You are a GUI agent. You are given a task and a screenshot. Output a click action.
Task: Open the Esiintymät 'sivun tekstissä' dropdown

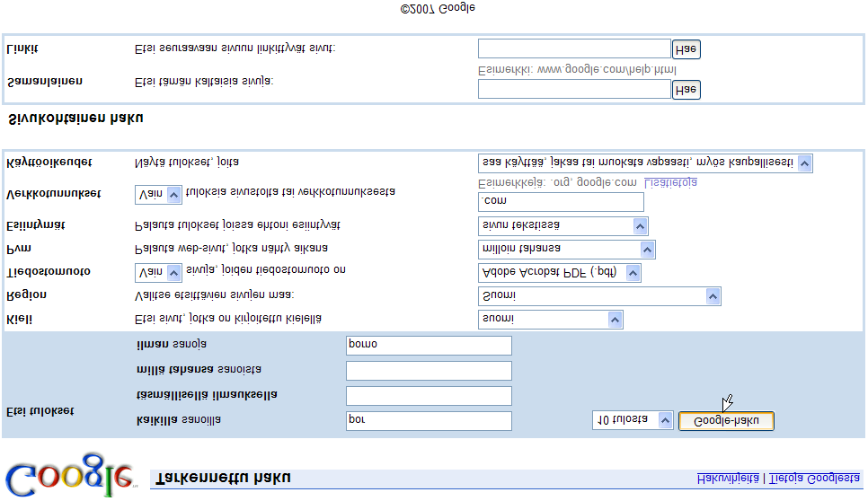point(563,226)
